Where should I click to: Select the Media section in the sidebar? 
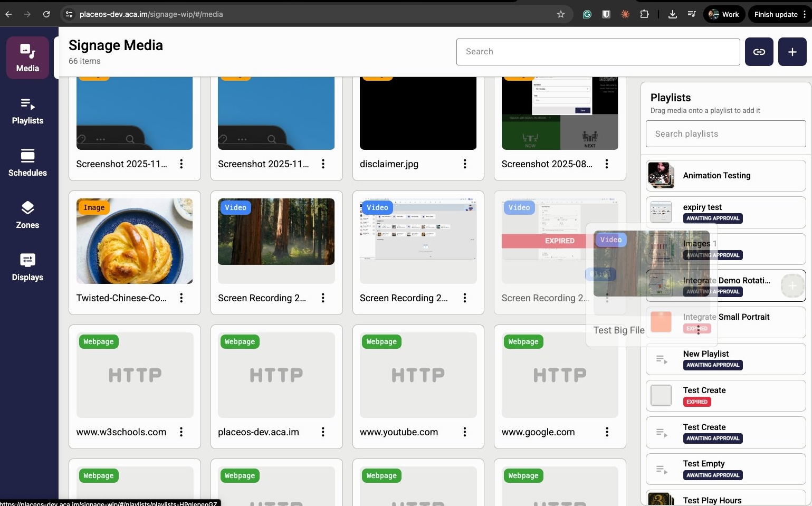pos(27,56)
